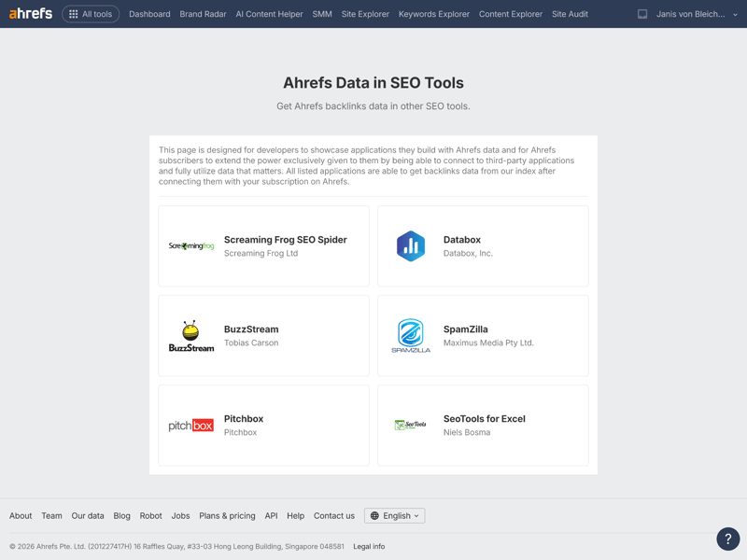Open the All tools grid menu
Image resolution: width=747 pixels, height=560 pixels.
click(x=91, y=14)
